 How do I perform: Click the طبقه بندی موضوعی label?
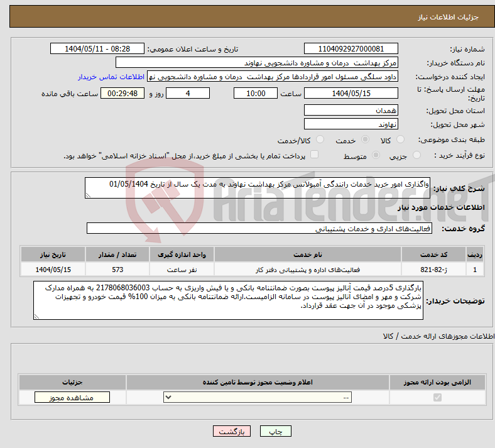pos(452,139)
